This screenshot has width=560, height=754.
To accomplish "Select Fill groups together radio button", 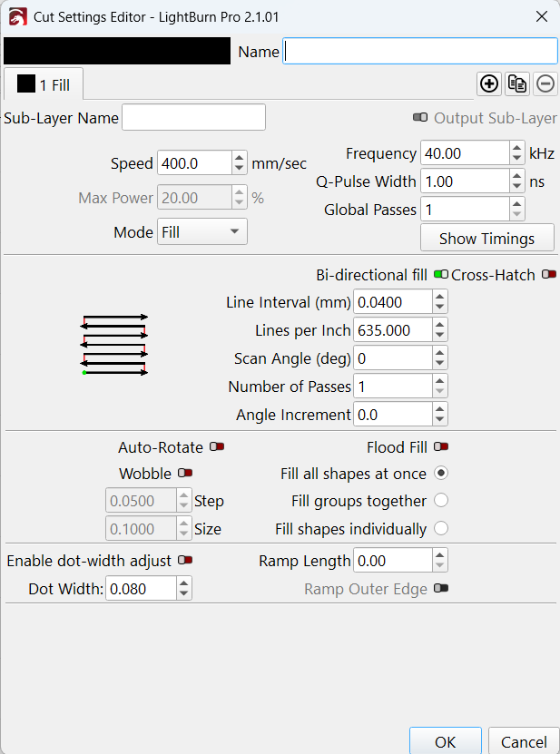I will (441, 501).
